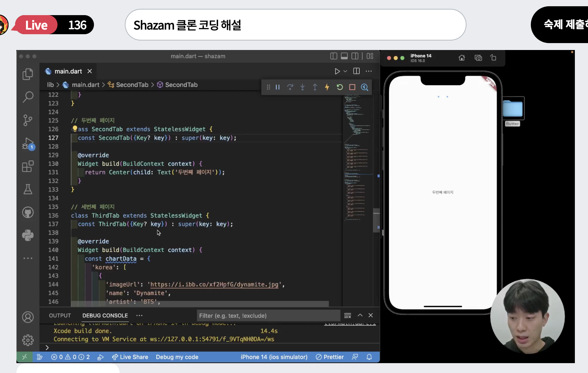Viewport: 588px width, 373px height.
Task: Step into in debug toolbar
Action: click(303, 87)
